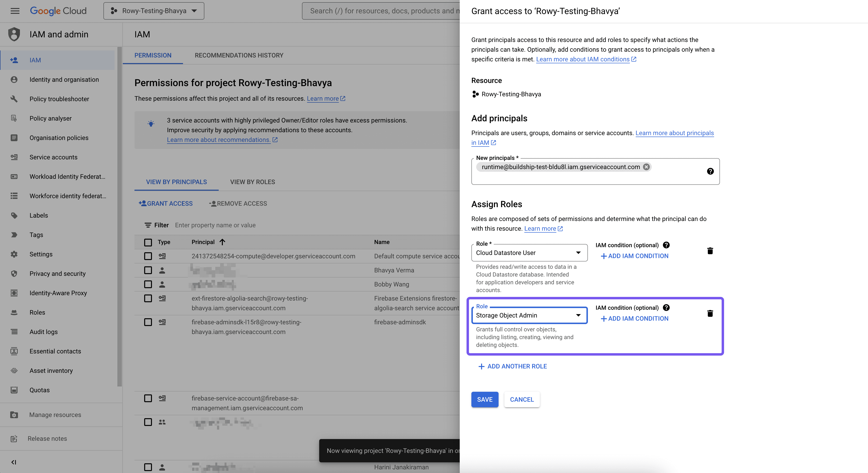
Task: Open the navigation hamburger menu
Action: point(15,11)
